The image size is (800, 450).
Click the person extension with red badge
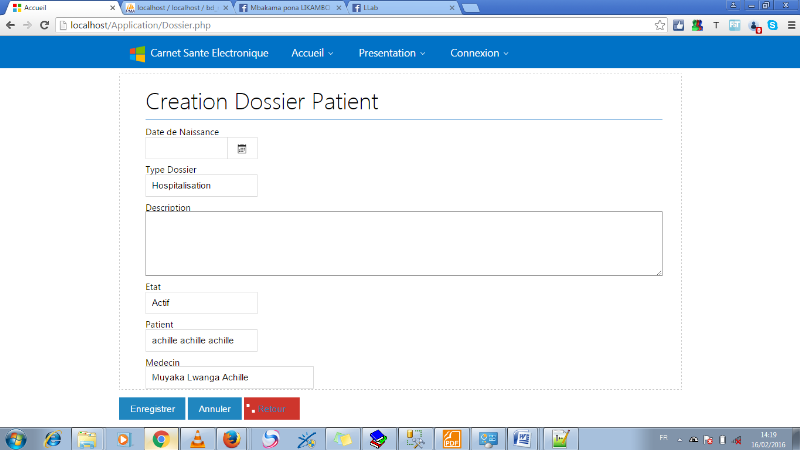(755, 26)
